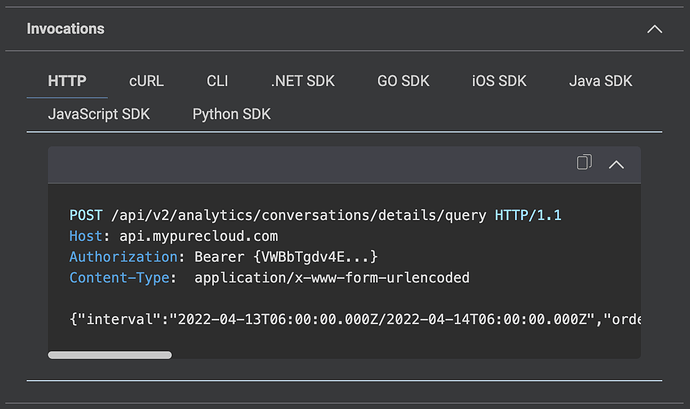Click the Bearer token placeholder text
Viewport: 690px width, 409px height.
[x=316, y=257]
